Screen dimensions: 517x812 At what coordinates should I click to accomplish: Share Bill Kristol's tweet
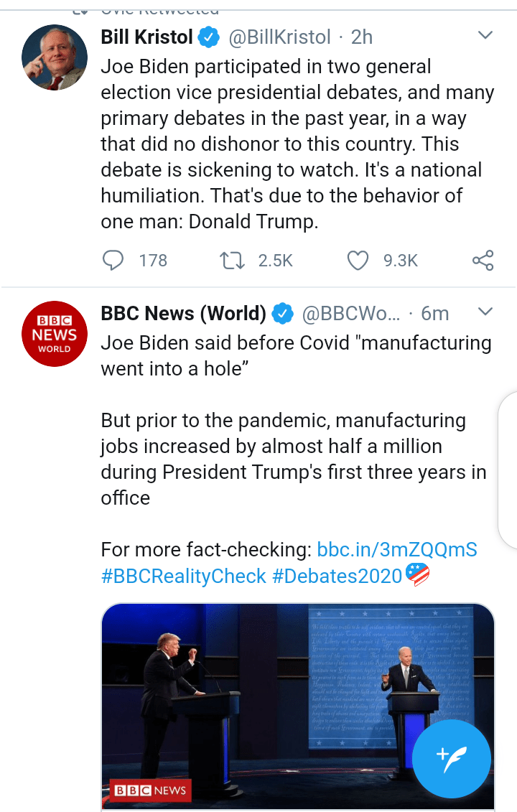coord(483,260)
